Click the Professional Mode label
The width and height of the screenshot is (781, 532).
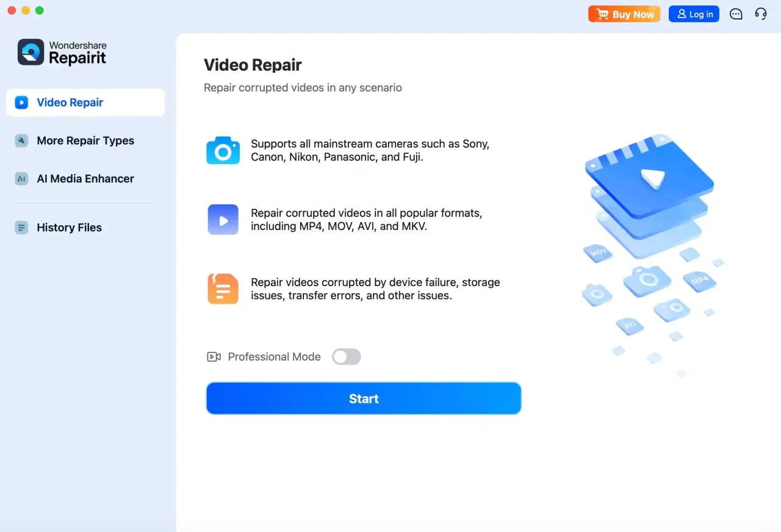[274, 357]
